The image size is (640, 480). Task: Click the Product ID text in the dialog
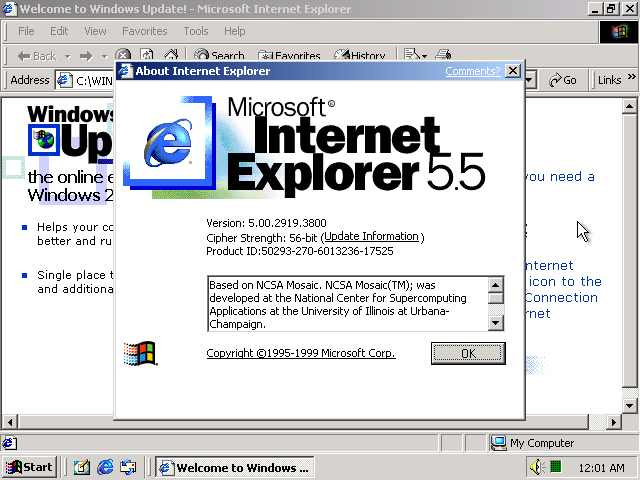pos(300,251)
